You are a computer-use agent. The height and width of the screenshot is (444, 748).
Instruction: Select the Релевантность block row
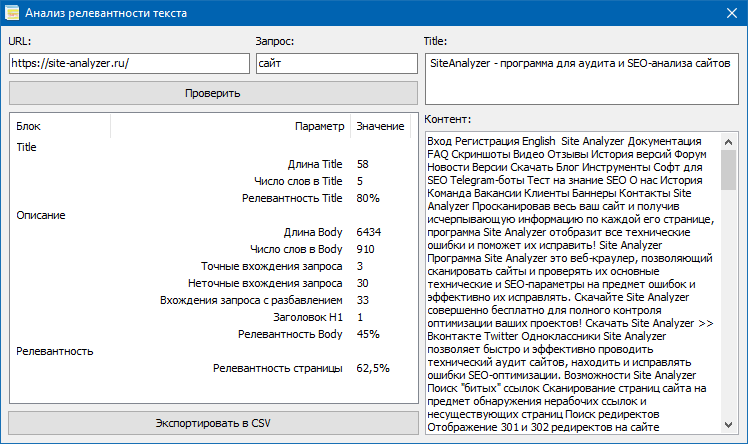(x=213, y=351)
